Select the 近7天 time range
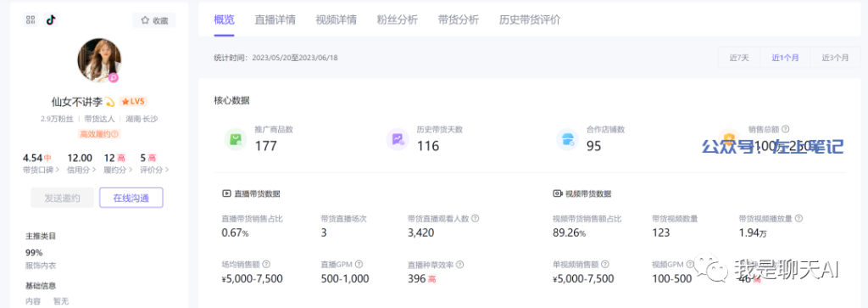Viewport: 868px width, 308px height. pyautogui.click(x=739, y=58)
